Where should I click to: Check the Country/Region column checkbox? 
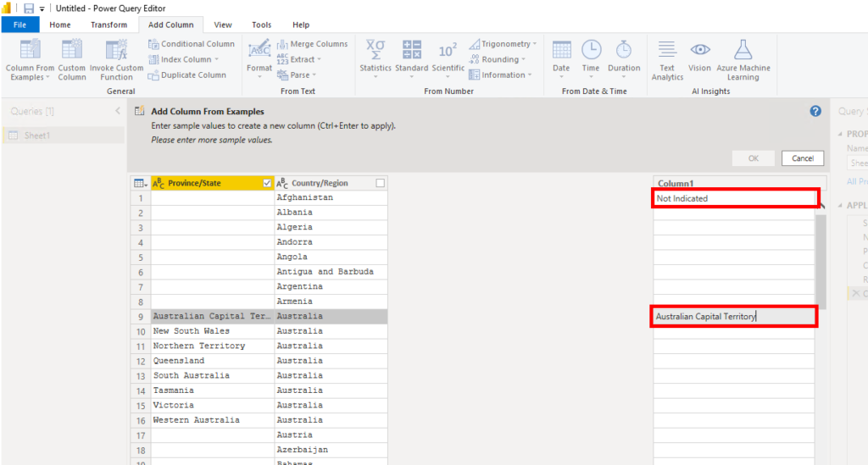pos(380,183)
